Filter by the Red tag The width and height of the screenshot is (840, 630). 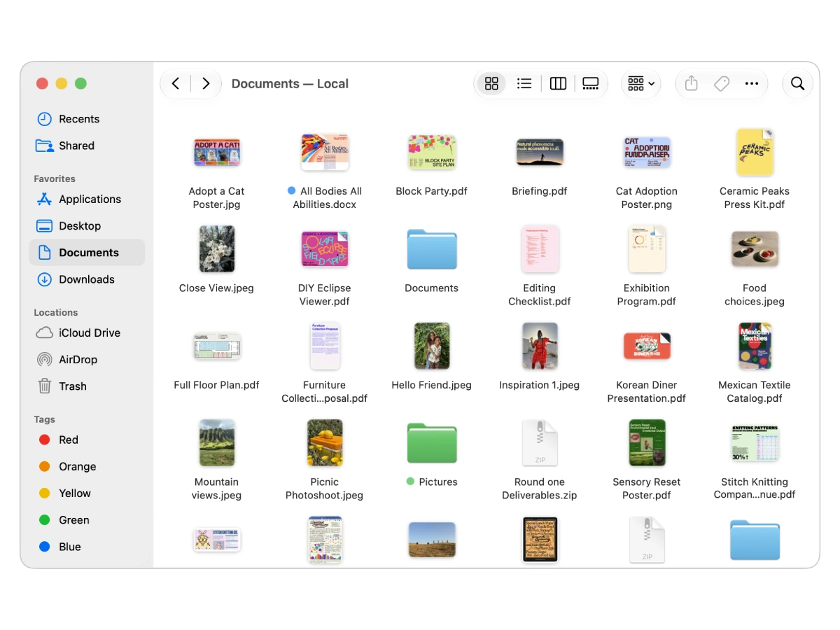coord(87,440)
